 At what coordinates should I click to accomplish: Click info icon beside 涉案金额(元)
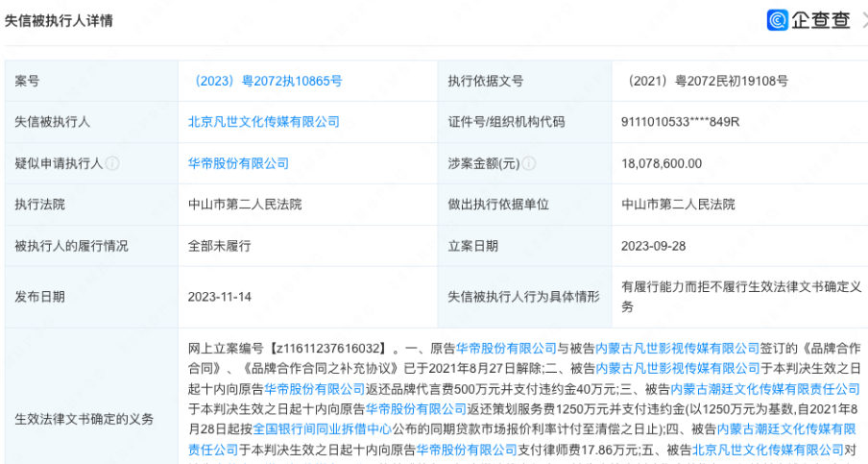click(529, 163)
